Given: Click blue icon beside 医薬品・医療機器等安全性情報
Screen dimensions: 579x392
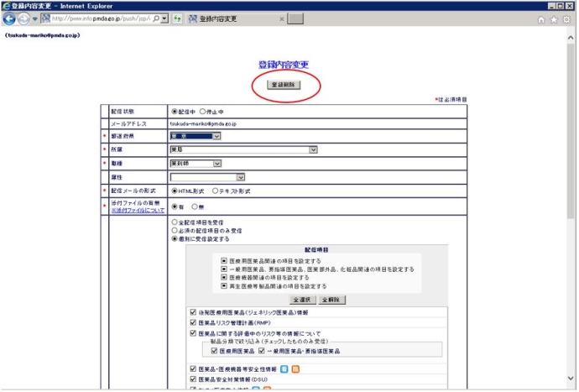Looking at the screenshot, I should pos(284,368).
